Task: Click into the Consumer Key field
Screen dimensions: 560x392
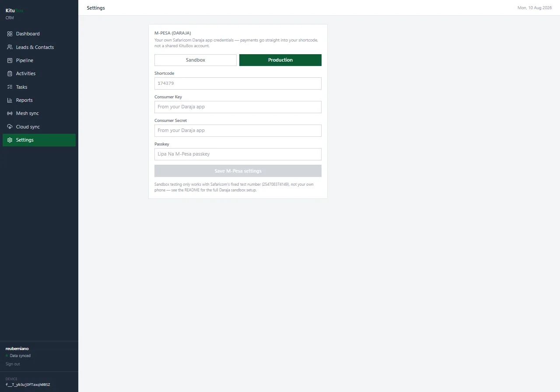Action: 238,107
